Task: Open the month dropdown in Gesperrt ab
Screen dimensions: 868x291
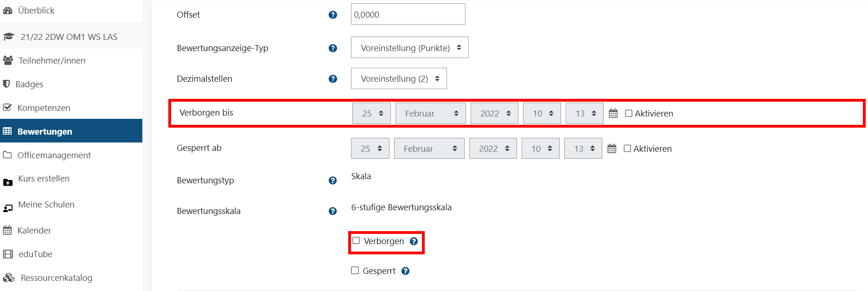Action: (429, 149)
